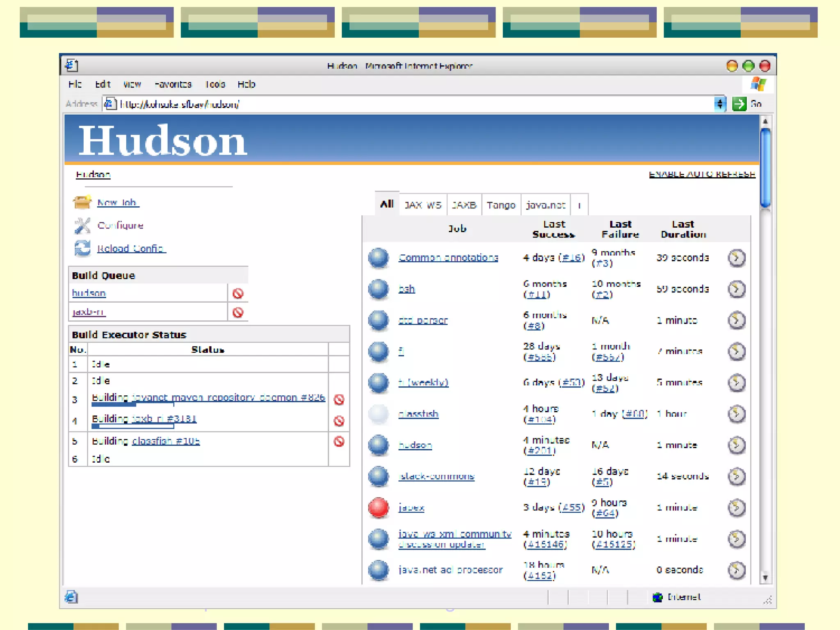Click the IE icon in the status bar
840x630 pixels.
click(71, 597)
